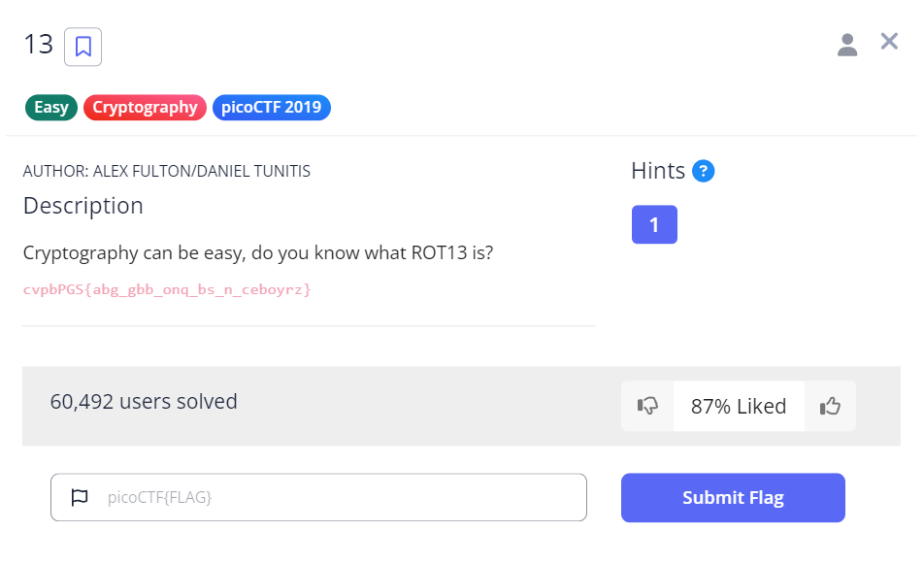
Task: Click the author names line
Action: pyautogui.click(x=167, y=171)
